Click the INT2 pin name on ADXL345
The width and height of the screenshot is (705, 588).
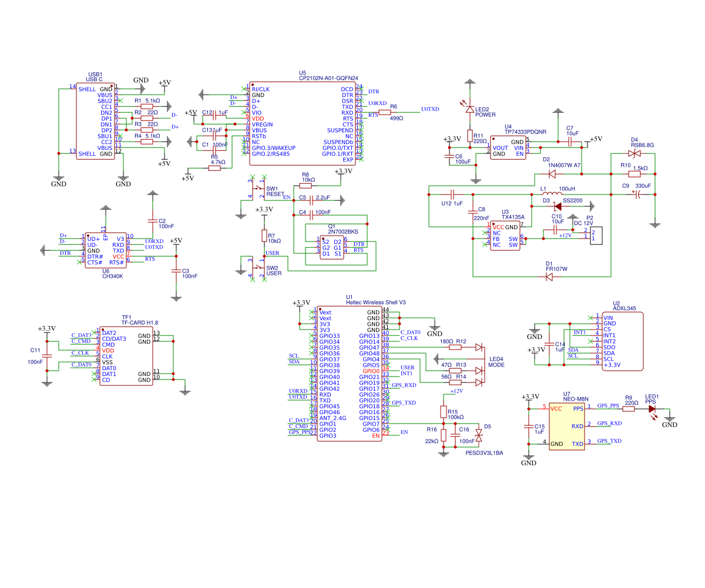[x=609, y=341]
